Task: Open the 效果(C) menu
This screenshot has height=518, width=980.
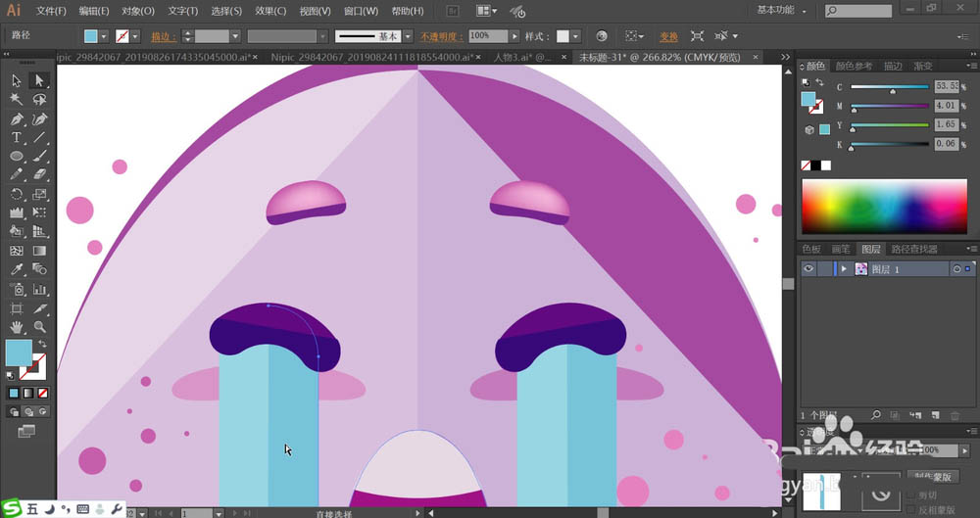Action: coord(270,11)
